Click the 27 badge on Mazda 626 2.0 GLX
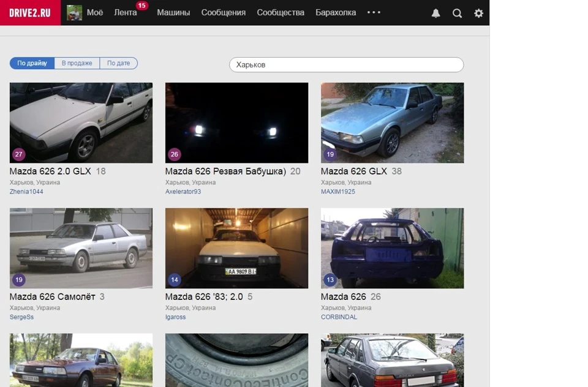 [18, 154]
